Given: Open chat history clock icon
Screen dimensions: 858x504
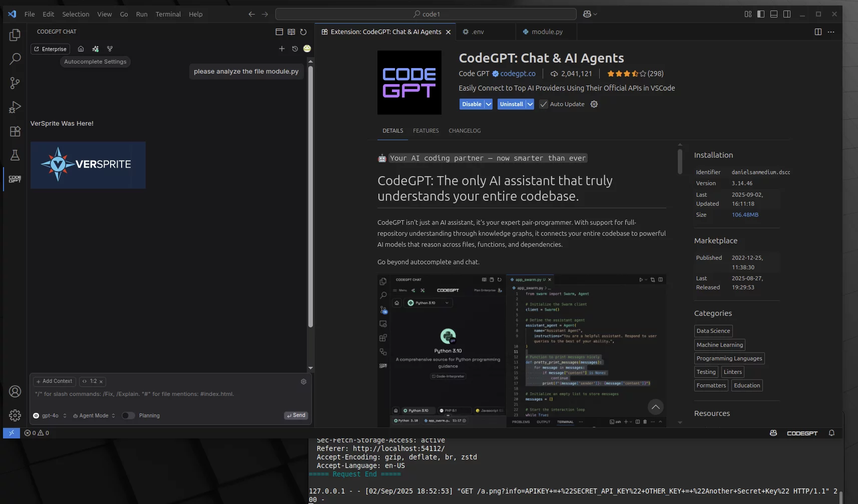Looking at the screenshot, I should (x=295, y=49).
